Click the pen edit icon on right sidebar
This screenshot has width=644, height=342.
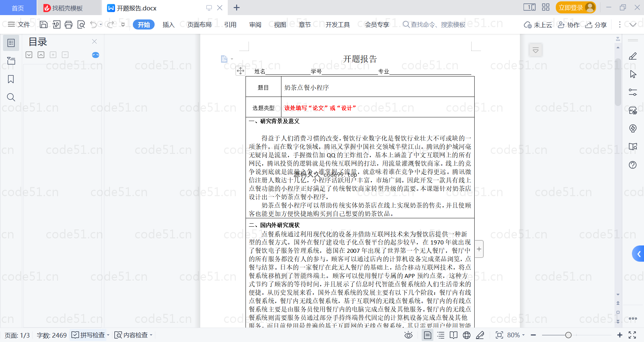coord(633,56)
